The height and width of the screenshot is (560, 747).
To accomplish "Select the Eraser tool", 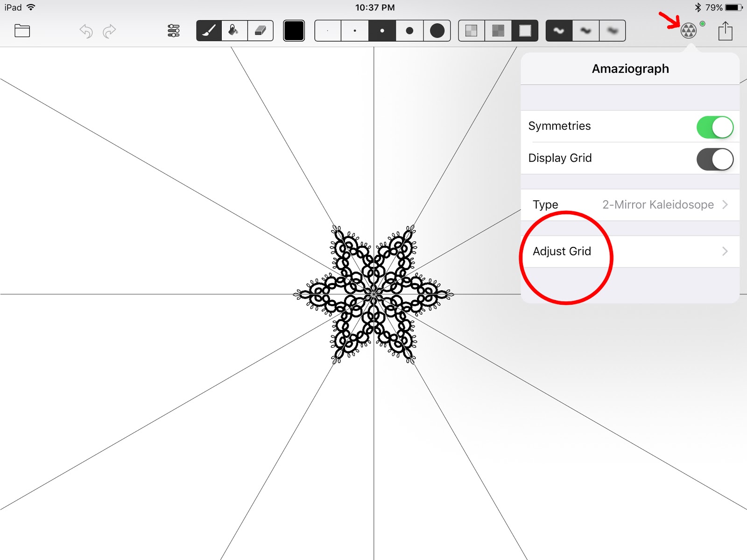I will pyautogui.click(x=260, y=30).
